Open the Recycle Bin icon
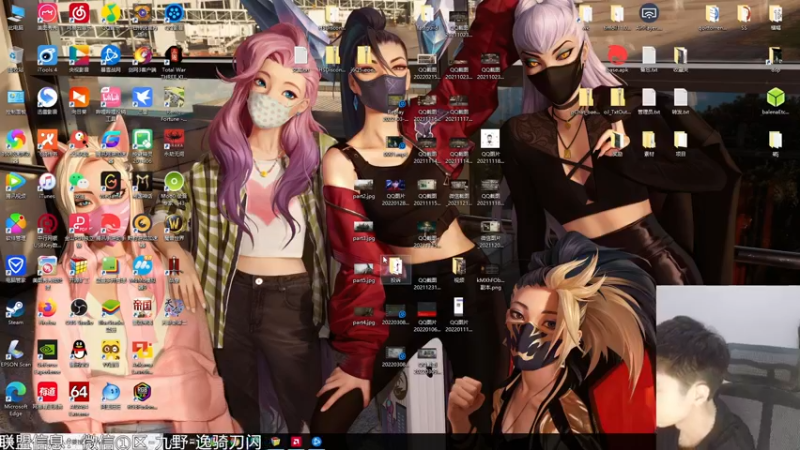 [15, 55]
